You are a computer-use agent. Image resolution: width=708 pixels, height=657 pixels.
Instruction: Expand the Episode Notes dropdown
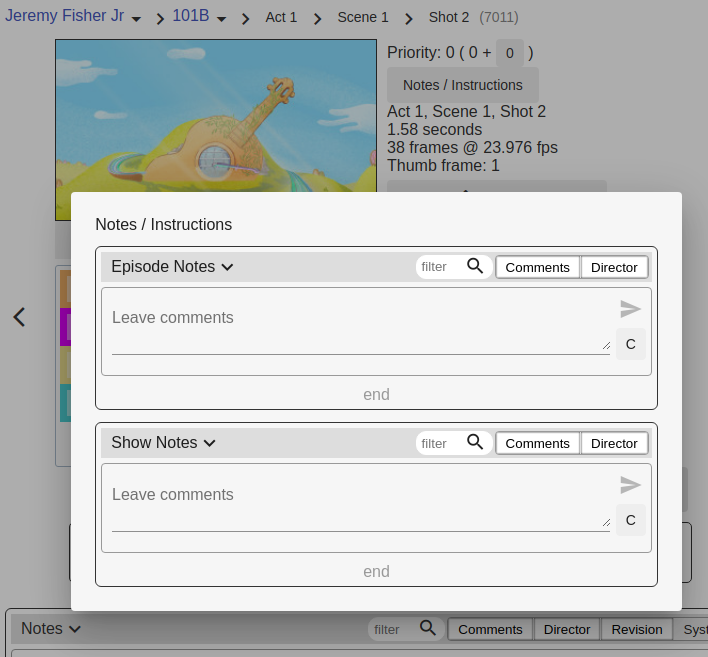[172, 267]
